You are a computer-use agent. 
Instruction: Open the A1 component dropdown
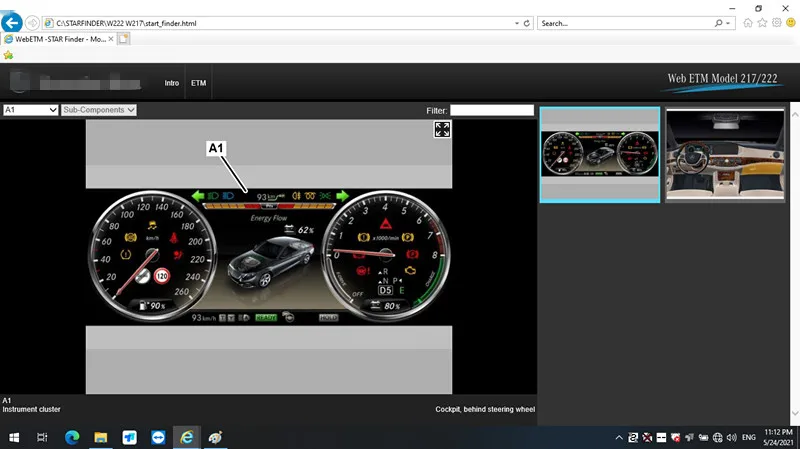[31, 110]
